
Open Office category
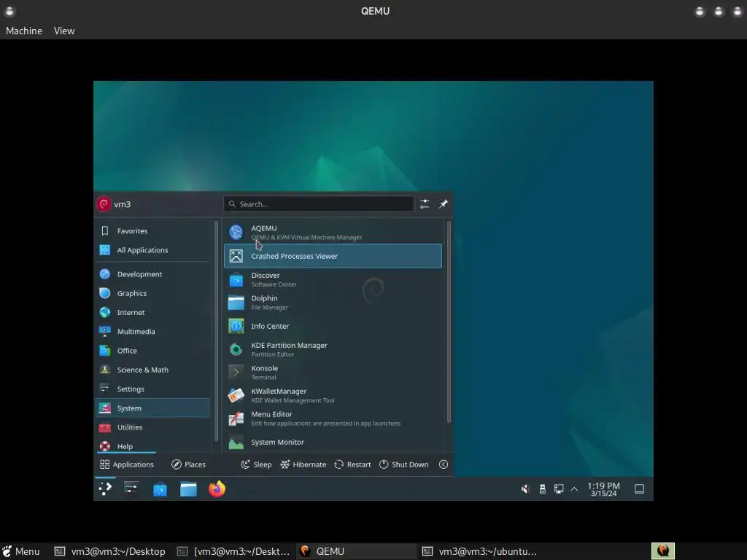coord(152,351)
